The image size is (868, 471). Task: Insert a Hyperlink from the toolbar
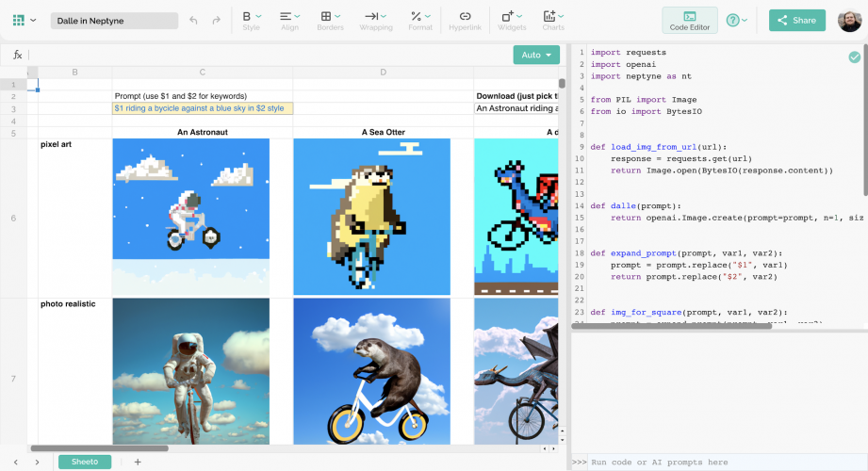[x=465, y=20]
